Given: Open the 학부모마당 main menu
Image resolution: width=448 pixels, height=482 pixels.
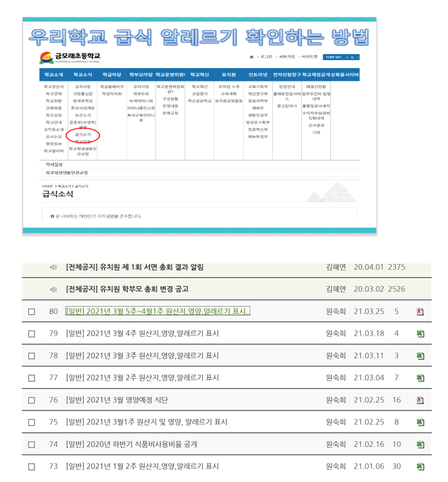Looking at the screenshot, I should click(x=141, y=74).
